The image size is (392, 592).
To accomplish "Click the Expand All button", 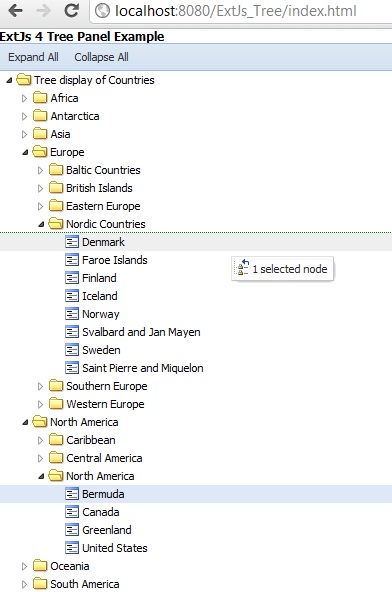I will [x=33, y=57].
